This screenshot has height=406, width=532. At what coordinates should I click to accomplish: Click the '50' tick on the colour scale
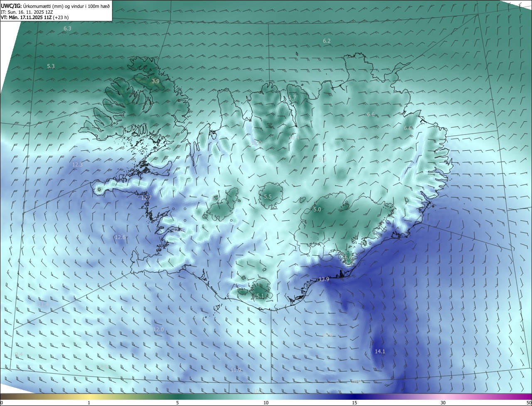coord(529,403)
